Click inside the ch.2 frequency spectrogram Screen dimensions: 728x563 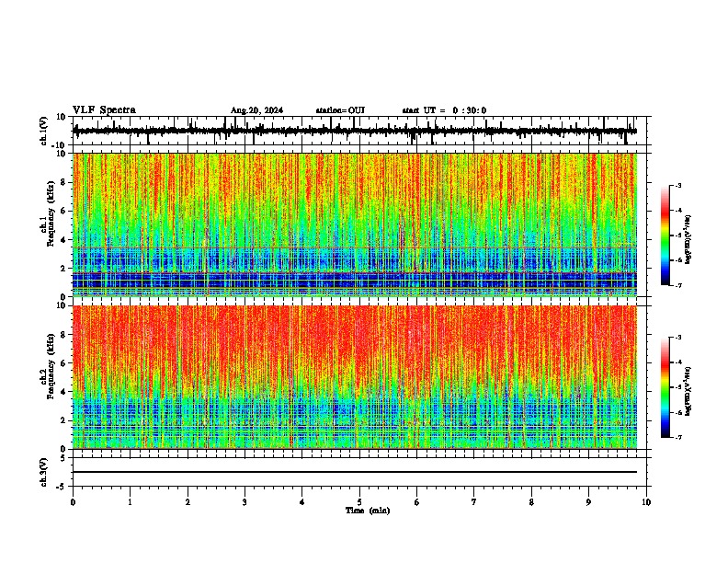355,377
